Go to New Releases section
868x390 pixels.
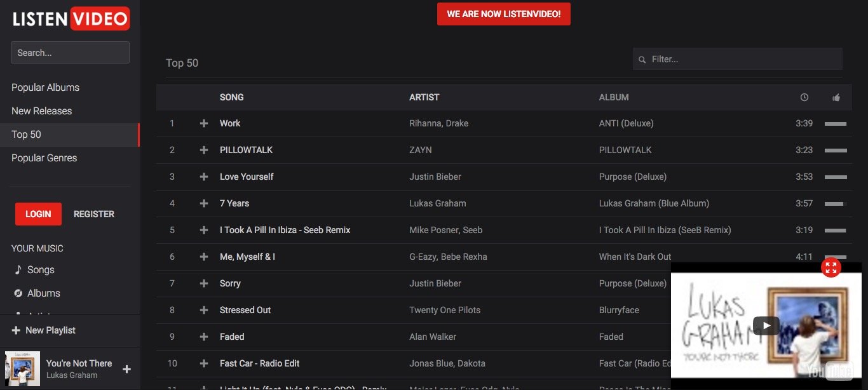tap(41, 111)
